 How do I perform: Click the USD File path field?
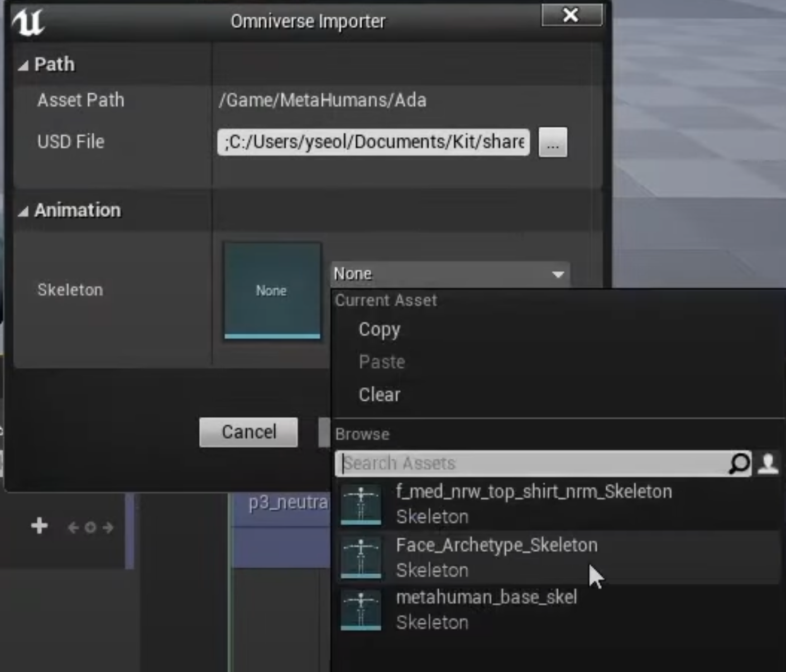pos(373,142)
